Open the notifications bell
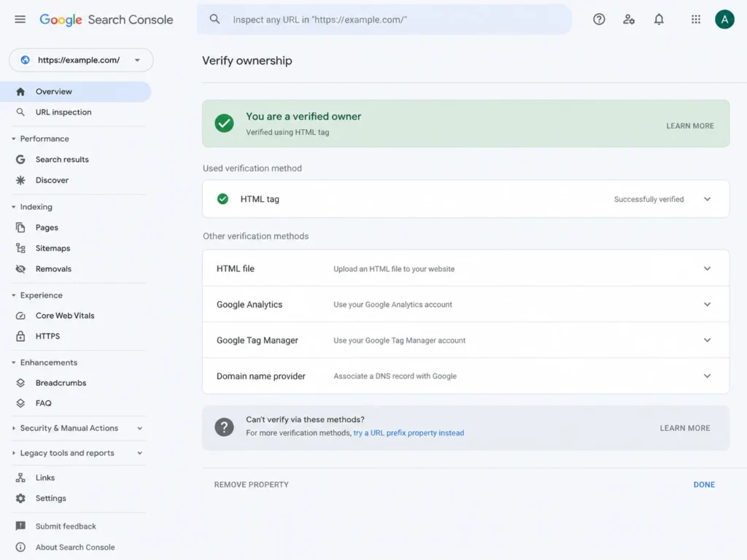The image size is (747, 560). point(659,20)
